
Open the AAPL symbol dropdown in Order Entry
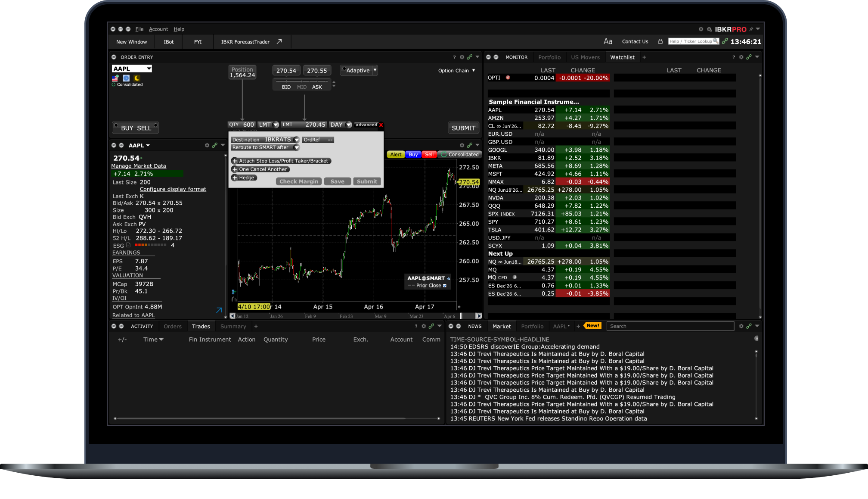pos(149,69)
